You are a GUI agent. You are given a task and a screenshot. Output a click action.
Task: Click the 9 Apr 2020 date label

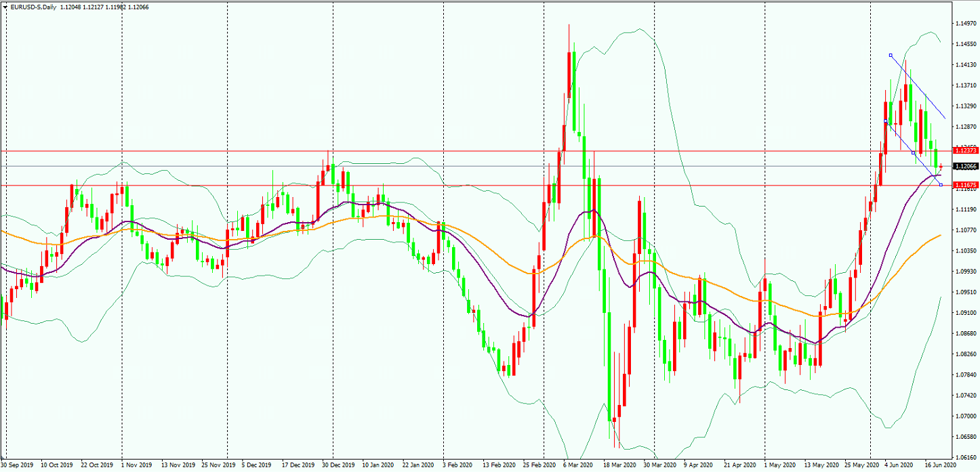tap(698, 466)
